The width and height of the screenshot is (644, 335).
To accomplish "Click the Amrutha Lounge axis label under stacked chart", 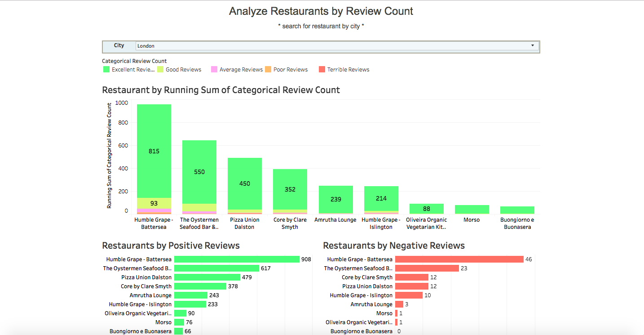I will (335, 220).
